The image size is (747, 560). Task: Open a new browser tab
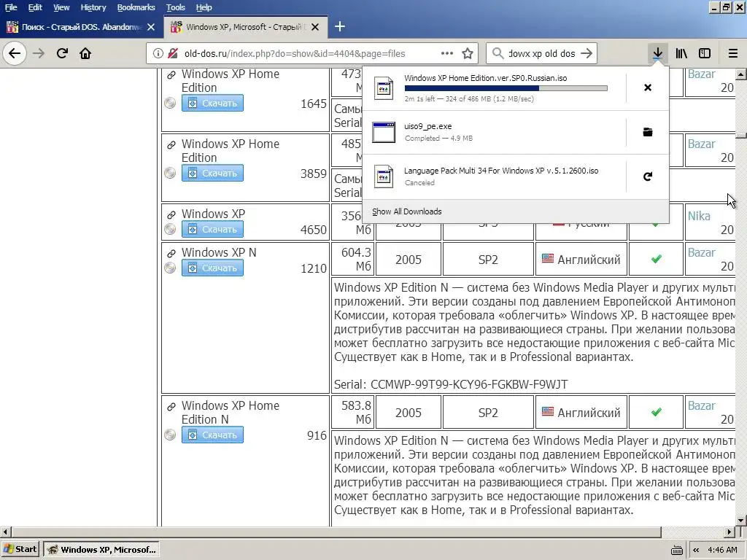click(340, 27)
